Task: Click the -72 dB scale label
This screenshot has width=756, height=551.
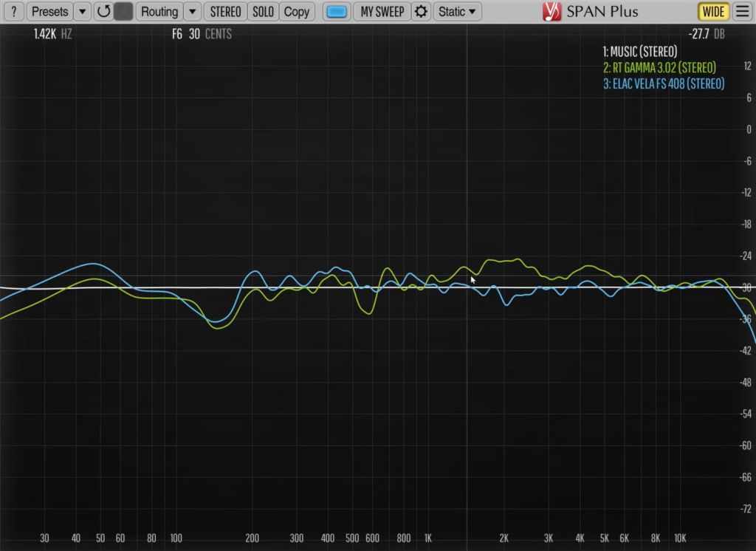Action: coord(746,509)
